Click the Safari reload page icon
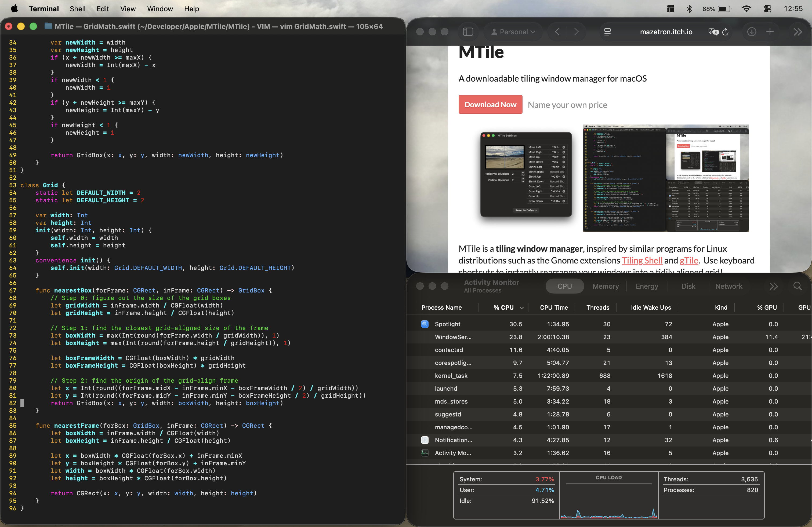This screenshot has width=812, height=527. pyautogui.click(x=725, y=32)
